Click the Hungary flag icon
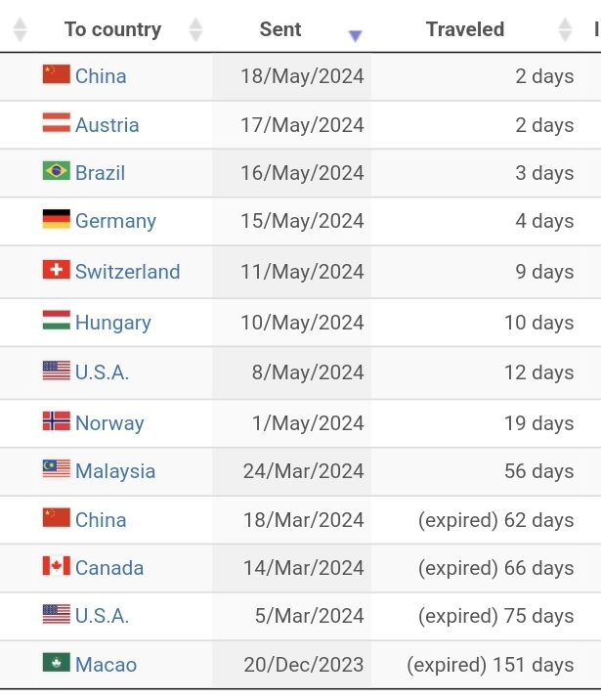 [x=57, y=320]
